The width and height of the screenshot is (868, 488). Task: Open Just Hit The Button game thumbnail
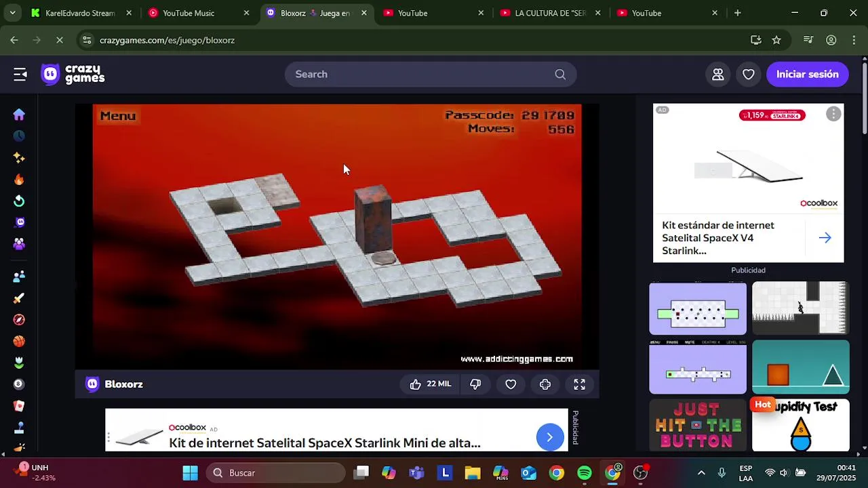tap(698, 425)
